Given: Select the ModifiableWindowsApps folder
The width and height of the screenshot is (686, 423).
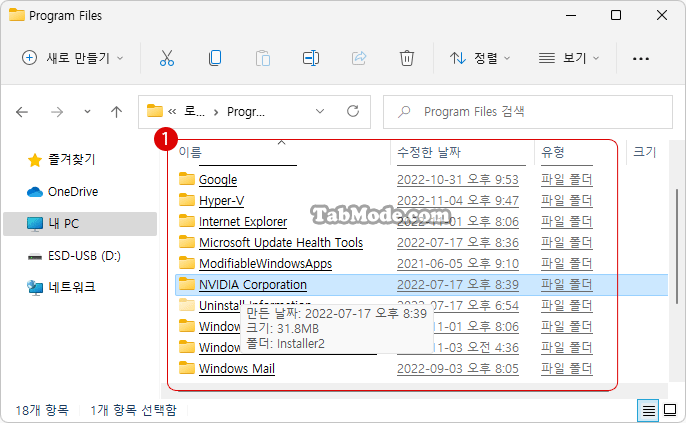Looking at the screenshot, I should [265, 263].
